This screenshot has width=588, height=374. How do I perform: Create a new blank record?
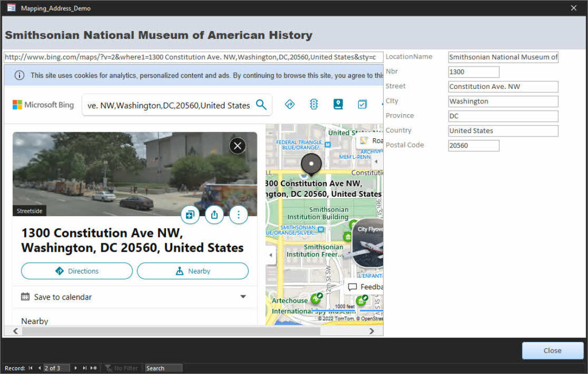point(94,368)
